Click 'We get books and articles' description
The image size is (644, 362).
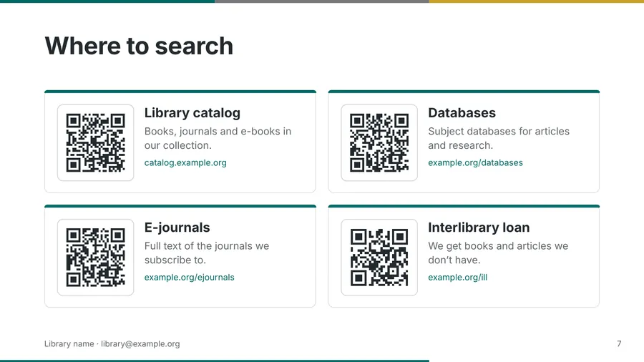click(x=498, y=253)
